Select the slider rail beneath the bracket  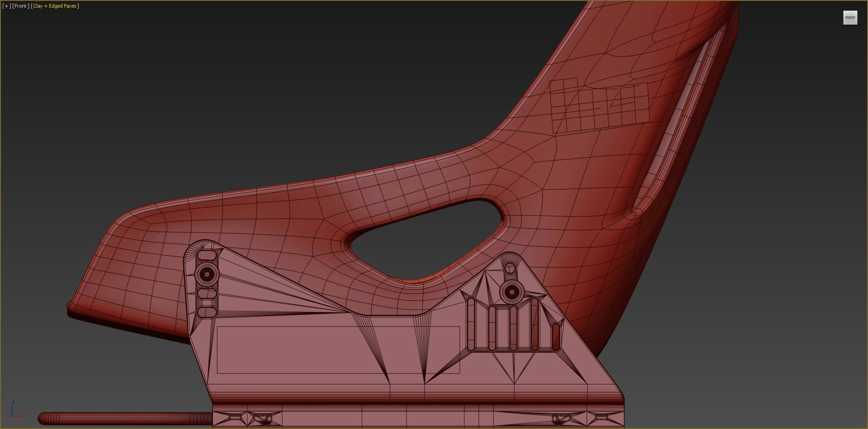[418, 416]
